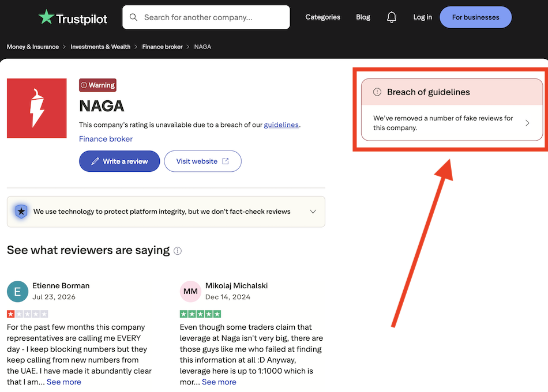Expand Mikolaj Michalski's review with See more

point(219,382)
